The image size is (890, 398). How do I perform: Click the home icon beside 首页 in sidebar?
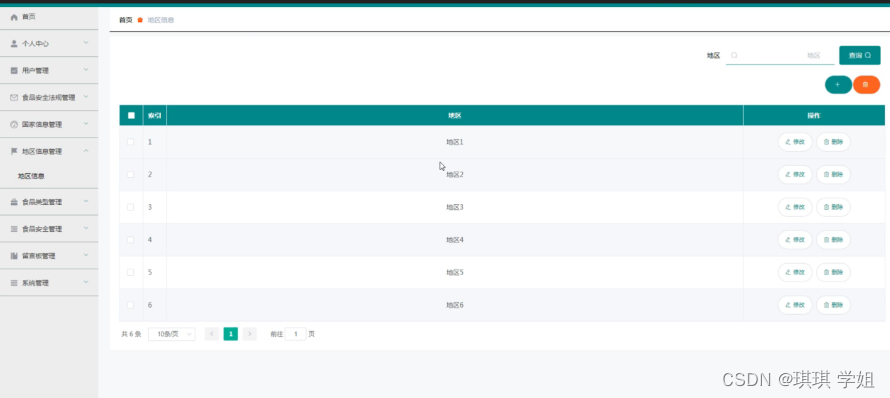[14, 17]
